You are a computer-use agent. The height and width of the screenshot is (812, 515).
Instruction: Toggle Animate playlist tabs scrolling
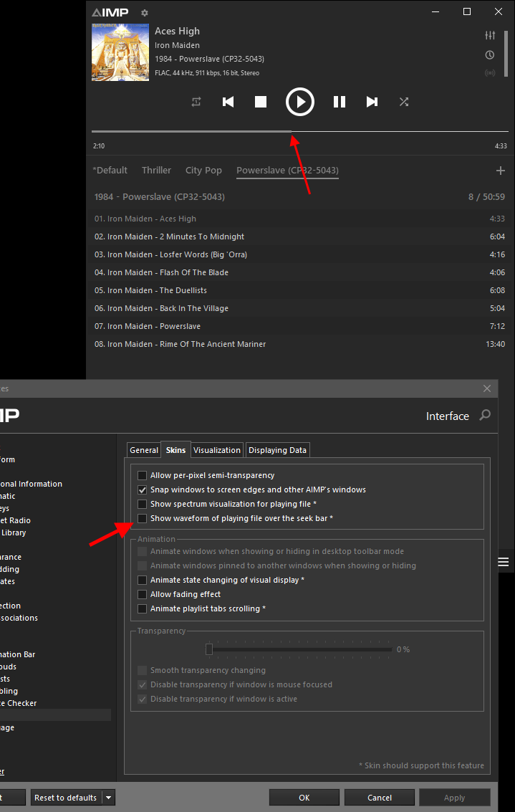click(x=142, y=609)
